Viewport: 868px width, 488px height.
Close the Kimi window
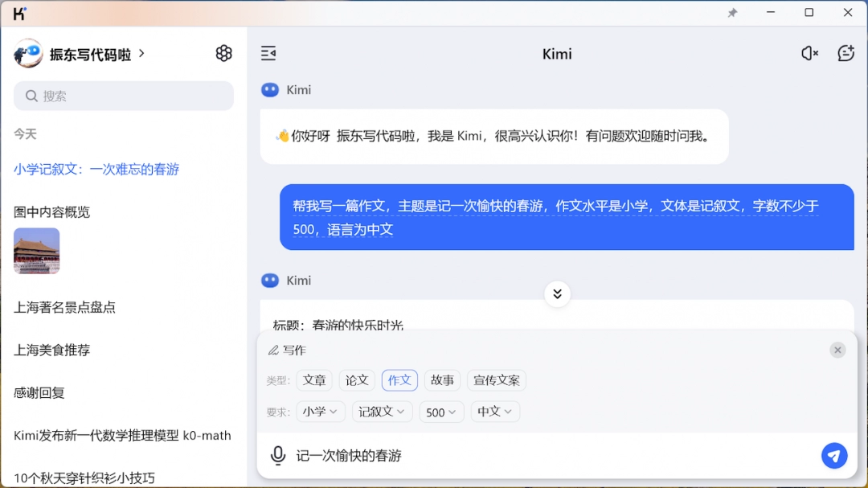coord(848,12)
